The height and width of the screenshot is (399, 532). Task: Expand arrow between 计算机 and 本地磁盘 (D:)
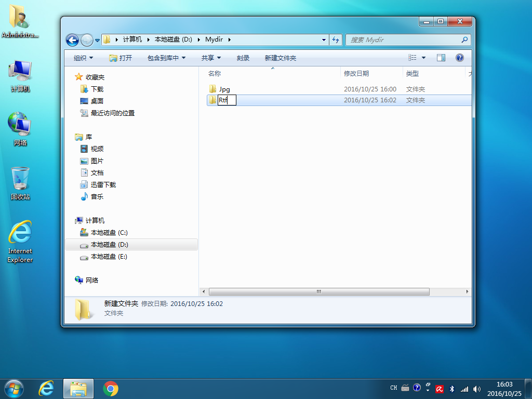148,39
